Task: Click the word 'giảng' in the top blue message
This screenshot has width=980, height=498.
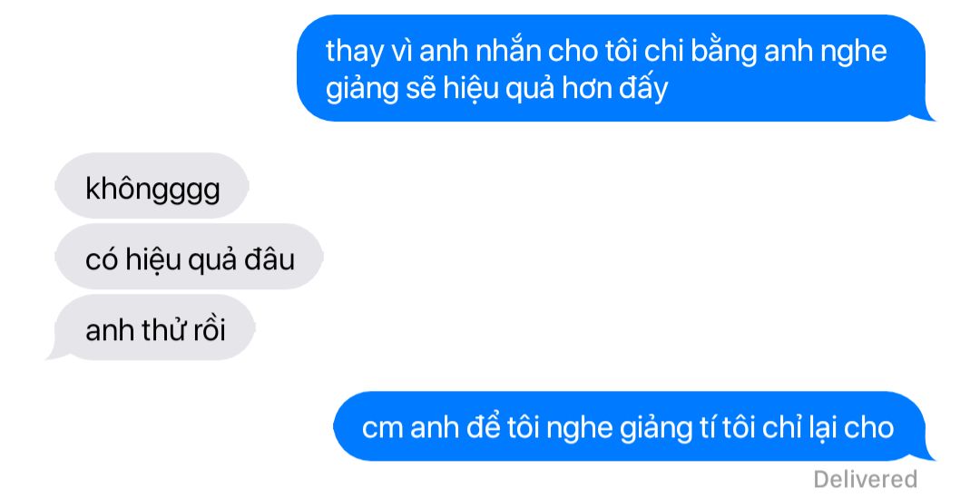Action: [x=362, y=89]
